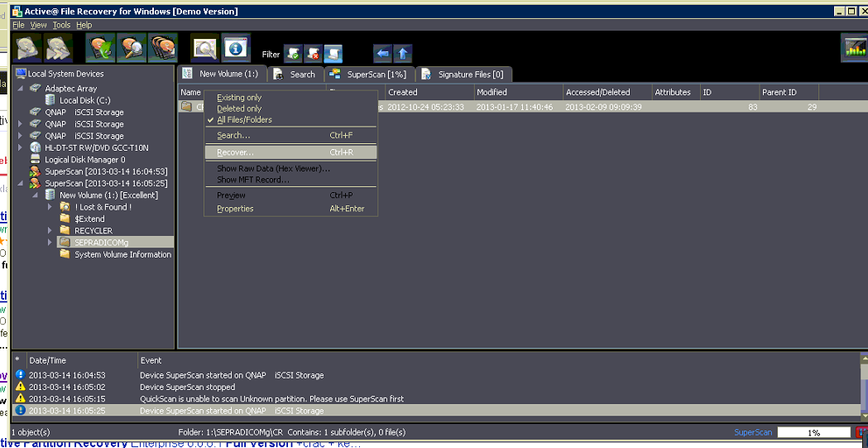This screenshot has width=868, height=448.
Task: Toggle the existing-files filter with green check
Action: click(293, 54)
